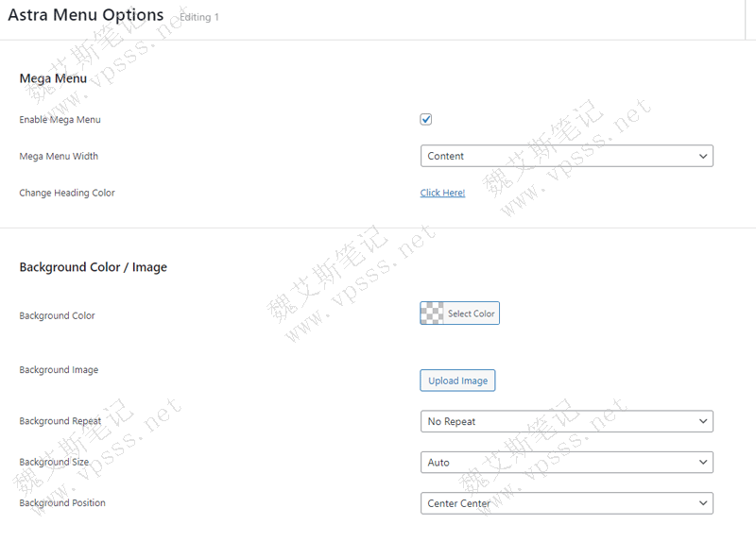The image size is (756, 542).
Task: Click the Background Size label
Action: coord(54,462)
